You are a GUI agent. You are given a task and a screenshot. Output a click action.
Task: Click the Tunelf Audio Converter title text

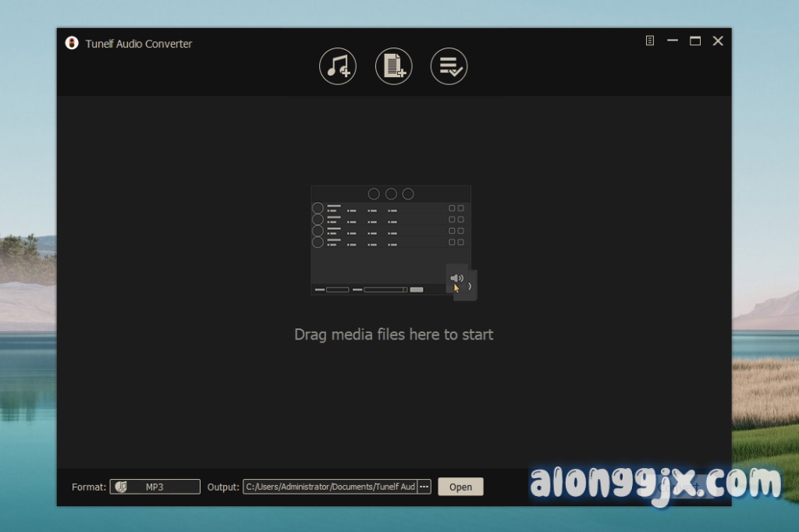click(x=139, y=44)
